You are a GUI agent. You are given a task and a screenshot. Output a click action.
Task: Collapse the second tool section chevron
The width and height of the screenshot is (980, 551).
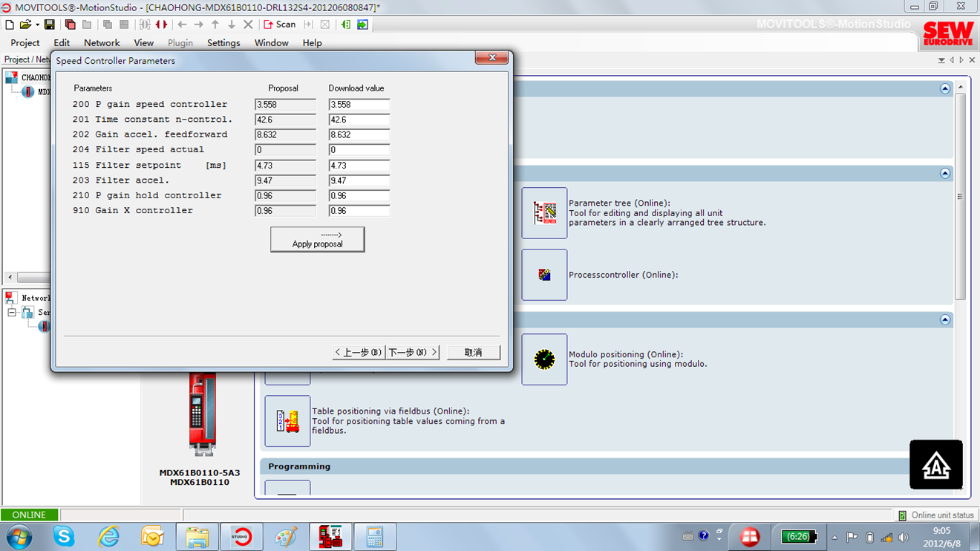tap(944, 173)
